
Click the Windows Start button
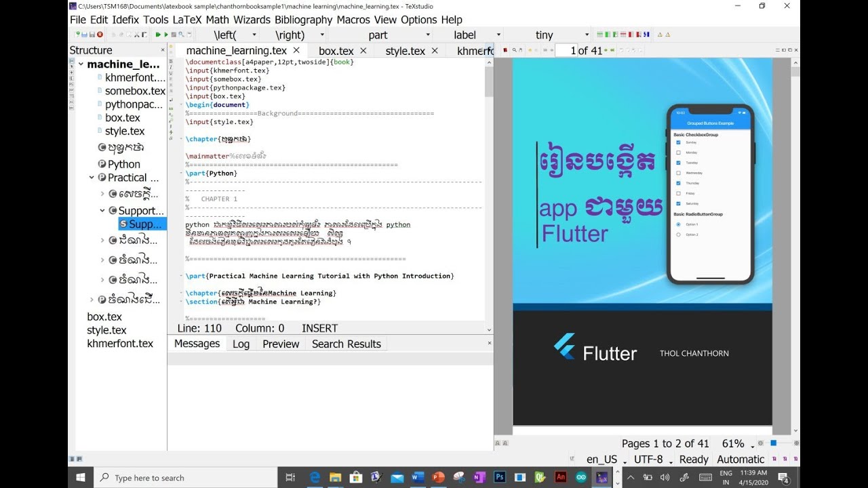(80, 477)
